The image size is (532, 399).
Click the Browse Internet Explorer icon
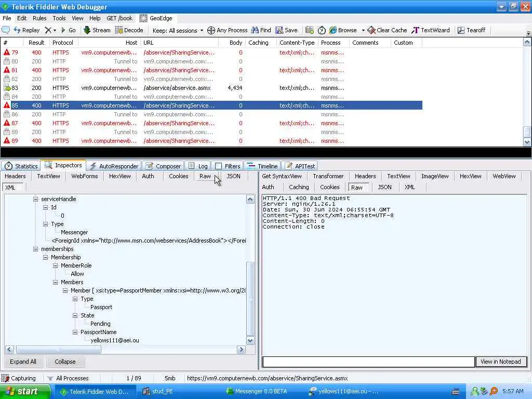point(333,30)
